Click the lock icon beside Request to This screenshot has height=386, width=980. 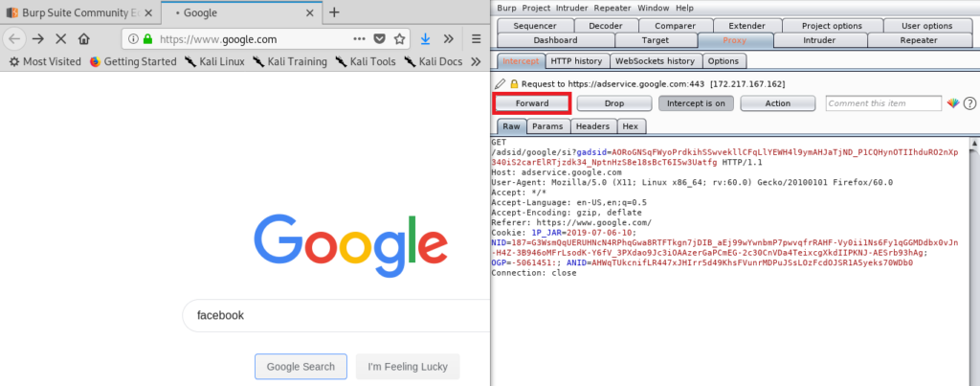(514, 83)
